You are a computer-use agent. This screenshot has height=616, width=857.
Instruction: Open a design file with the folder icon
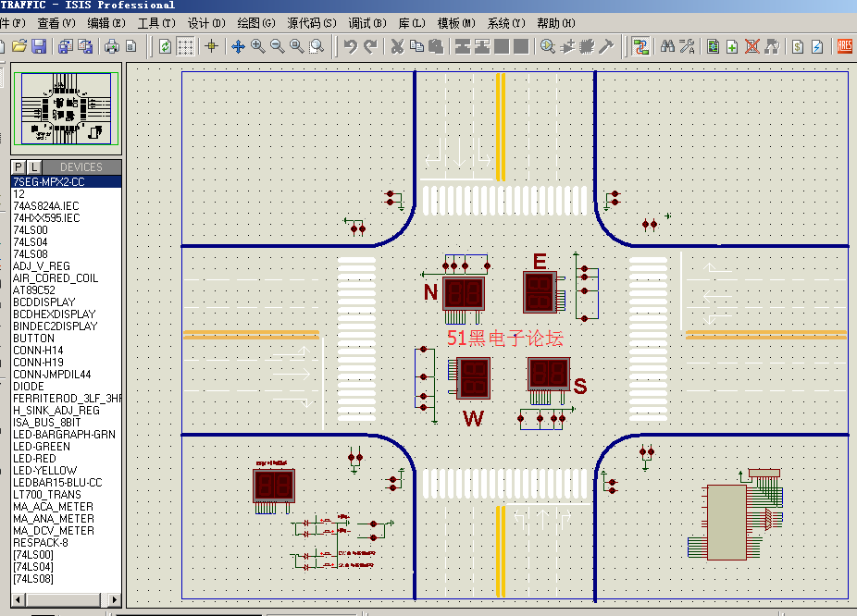tap(19, 46)
